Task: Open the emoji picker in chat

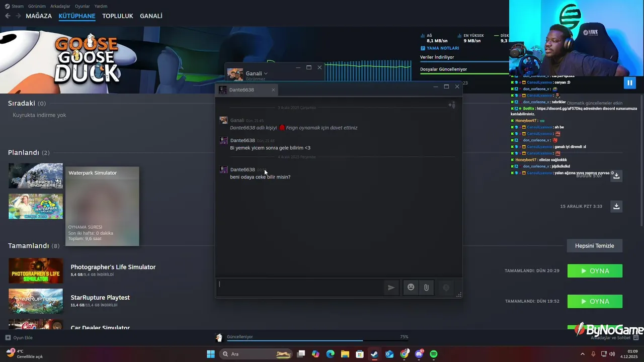Action: point(411,287)
